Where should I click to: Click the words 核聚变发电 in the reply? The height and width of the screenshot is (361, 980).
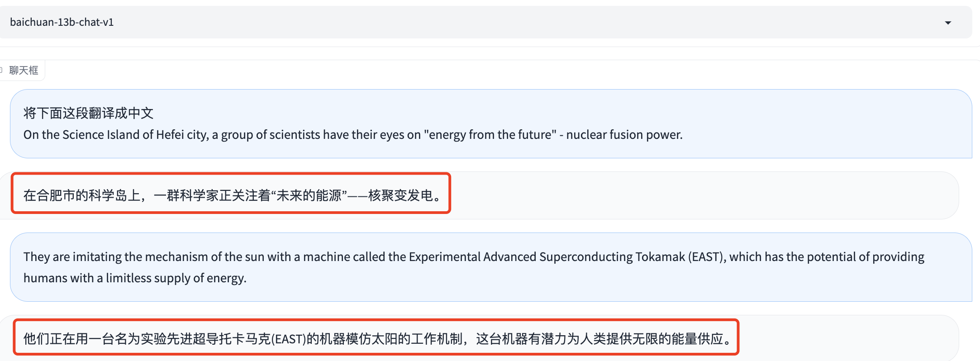tap(400, 195)
